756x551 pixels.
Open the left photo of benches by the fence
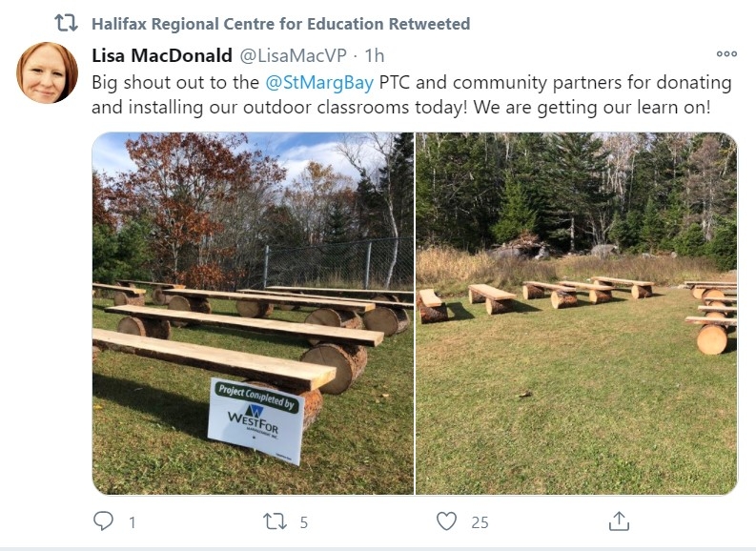253,313
